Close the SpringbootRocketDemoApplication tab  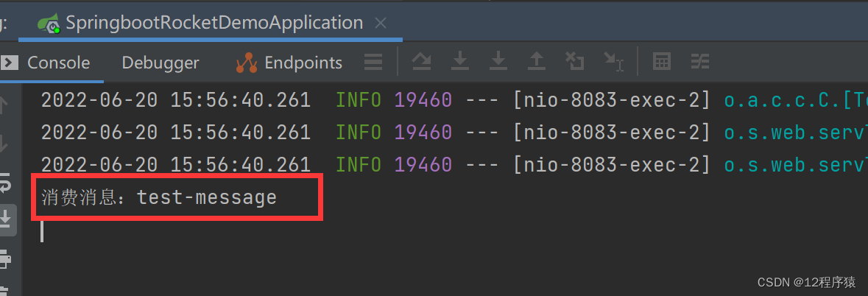click(x=381, y=24)
